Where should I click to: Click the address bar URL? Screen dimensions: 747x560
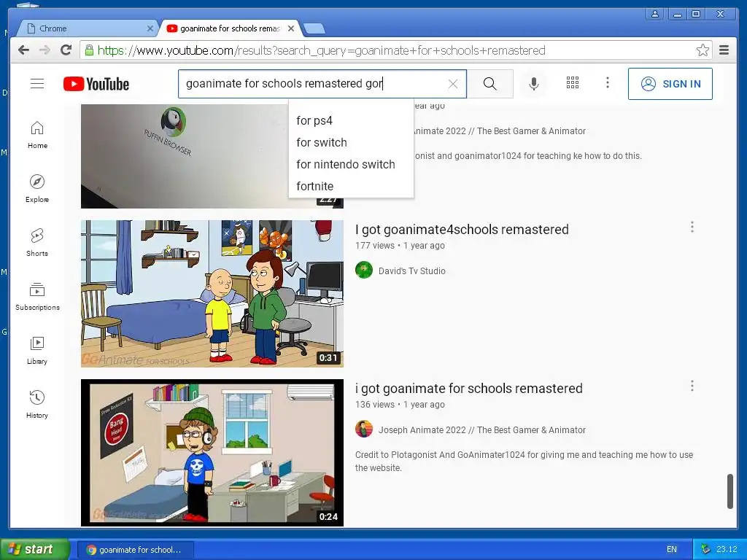click(x=322, y=50)
